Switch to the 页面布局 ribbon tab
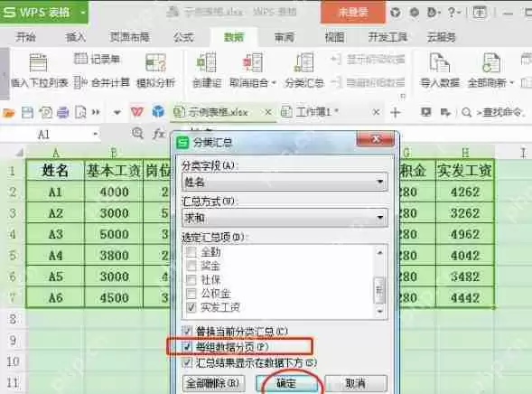The height and width of the screenshot is (394, 532). (129, 37)
